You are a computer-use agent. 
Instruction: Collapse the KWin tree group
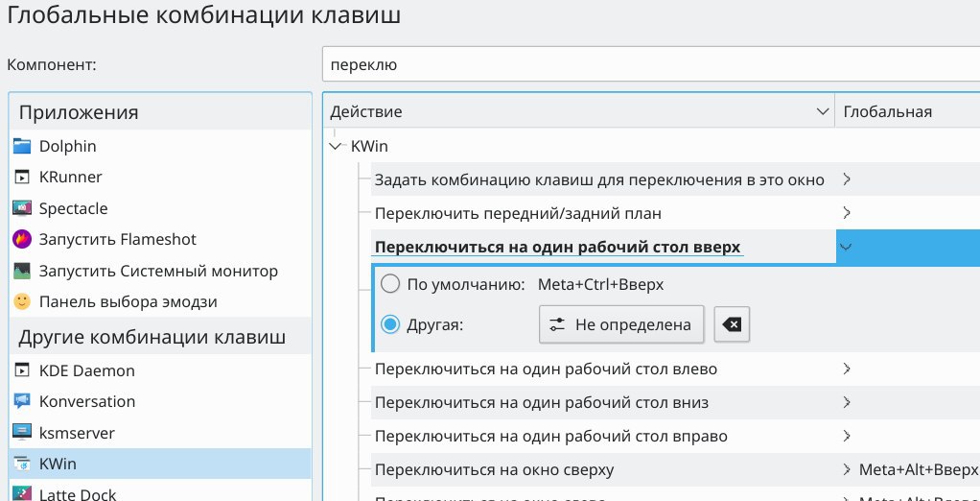(337, 146)
